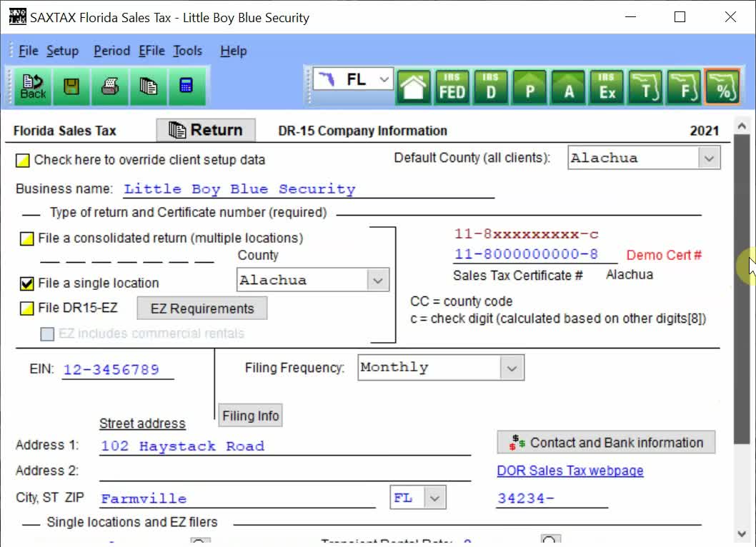
Task: Click the Street address link
Action: point(142,423)
